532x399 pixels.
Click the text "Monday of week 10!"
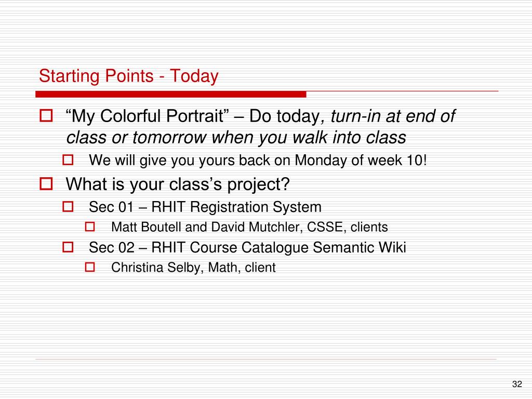361,160
